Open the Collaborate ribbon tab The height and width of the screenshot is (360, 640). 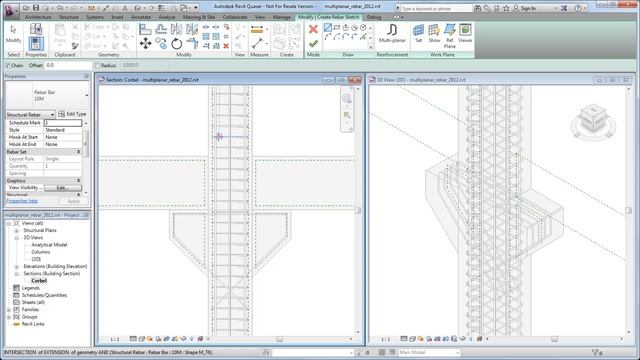(x=235, y=17)
